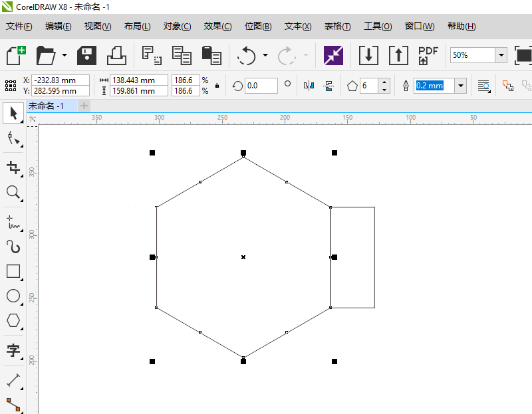This screenshot has height=414, width=532.
Task: Select the Text tool
Action: [13, 350]
